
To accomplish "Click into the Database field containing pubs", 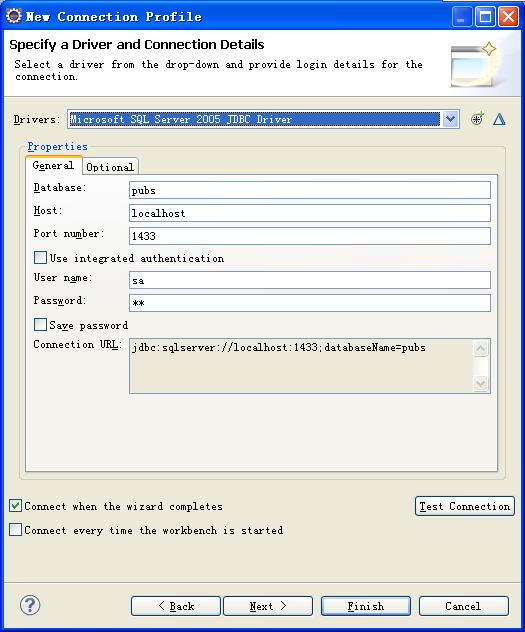I will click(310, 190).
